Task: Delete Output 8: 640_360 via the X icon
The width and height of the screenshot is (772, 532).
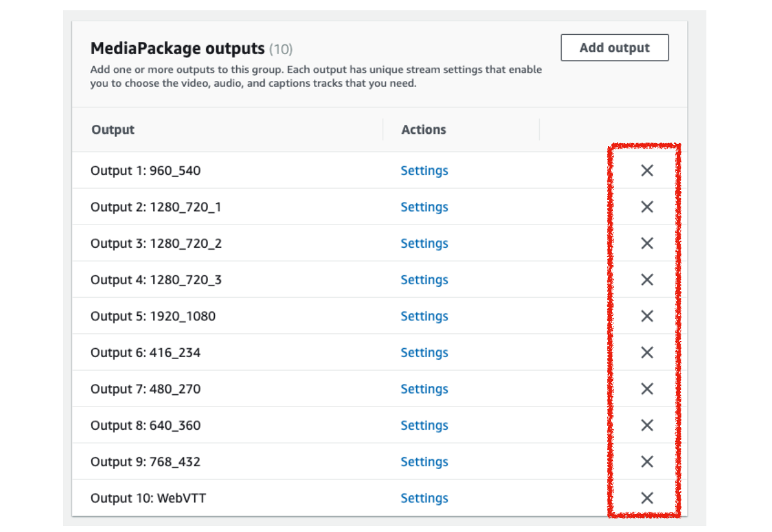Action: point(647,425)
